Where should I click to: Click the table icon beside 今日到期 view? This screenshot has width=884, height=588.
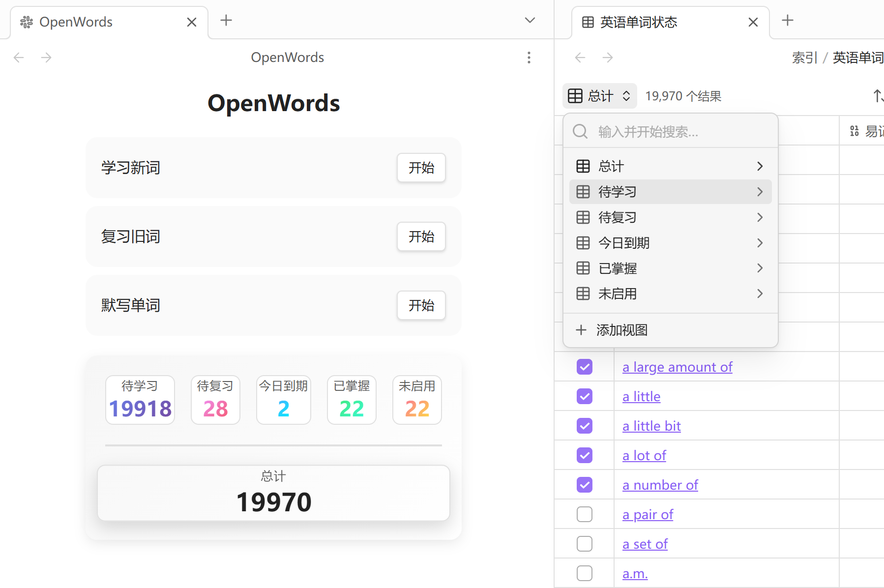[583, 243]
